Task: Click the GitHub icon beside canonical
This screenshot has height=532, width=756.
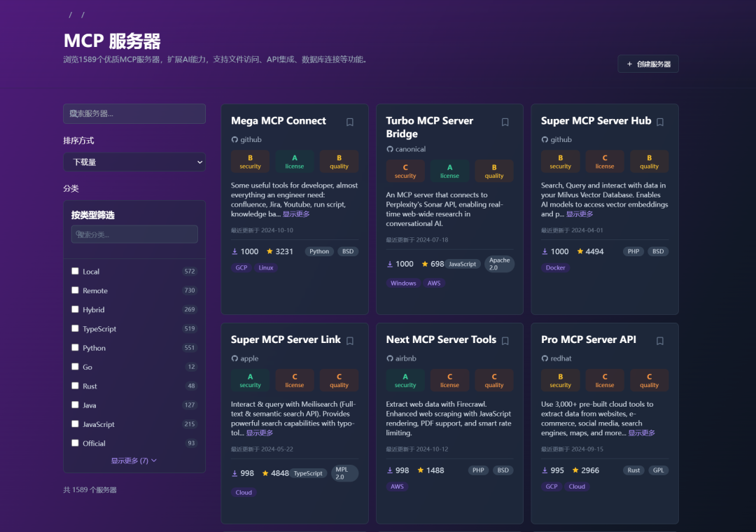Action: [390, 149]
